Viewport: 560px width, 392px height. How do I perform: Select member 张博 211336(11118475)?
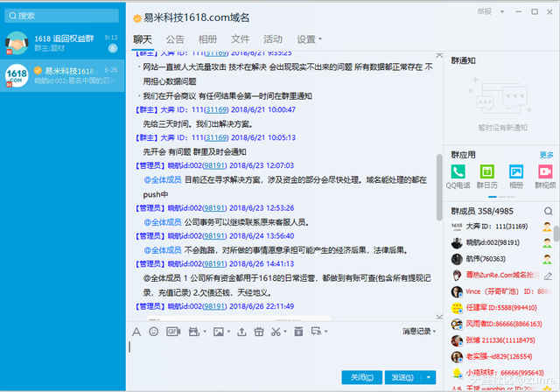(501, 340)
